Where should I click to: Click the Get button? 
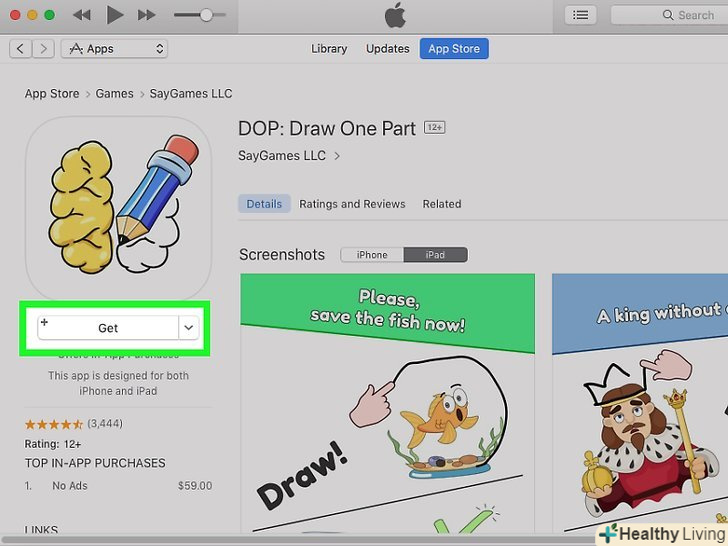108,328
